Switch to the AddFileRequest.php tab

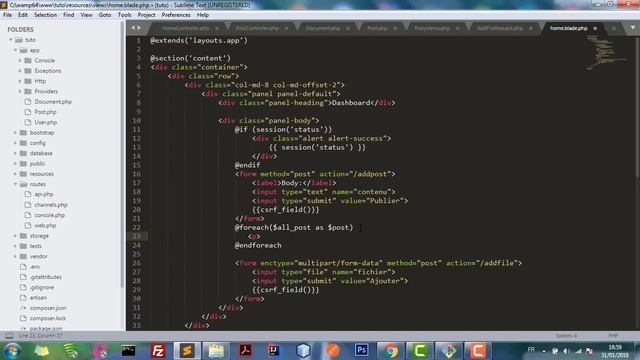click(500, 28)
